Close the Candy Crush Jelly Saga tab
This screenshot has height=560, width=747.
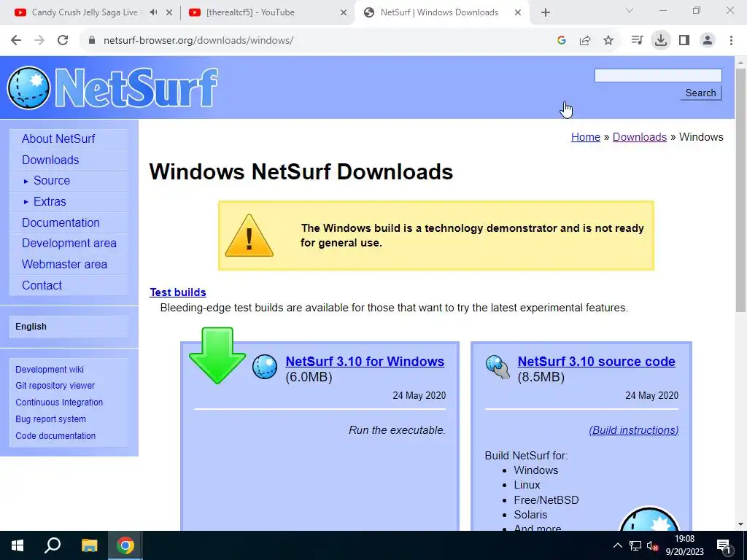pyautogui.click(x=169, y=12)
